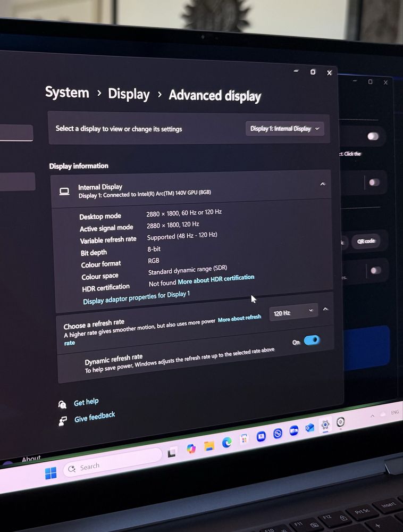This screenshot has width=403, height=532.
Task: Open Task View from the taskbar
Action: click(172, 452)
